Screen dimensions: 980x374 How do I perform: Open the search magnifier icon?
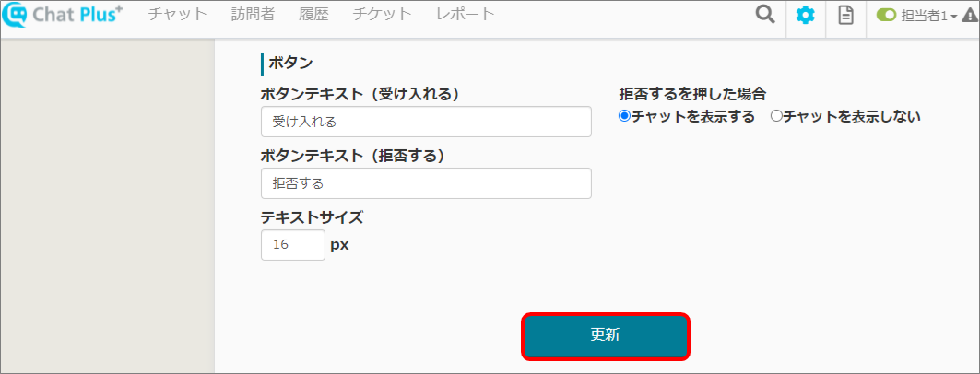pos(765,16)
